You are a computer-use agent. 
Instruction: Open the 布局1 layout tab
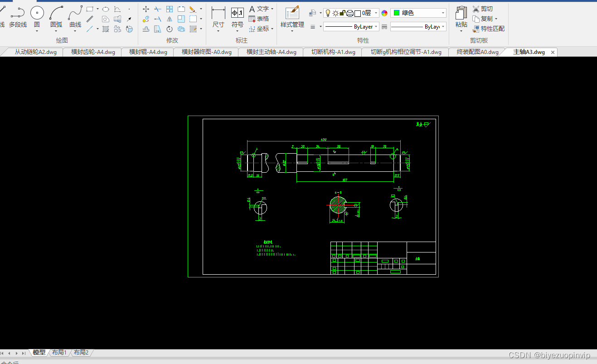point(59,352)
